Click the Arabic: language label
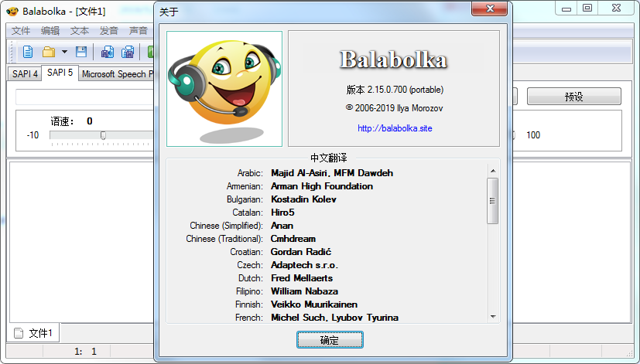Viewport: 640px width, 364px height. coord(250,173)
